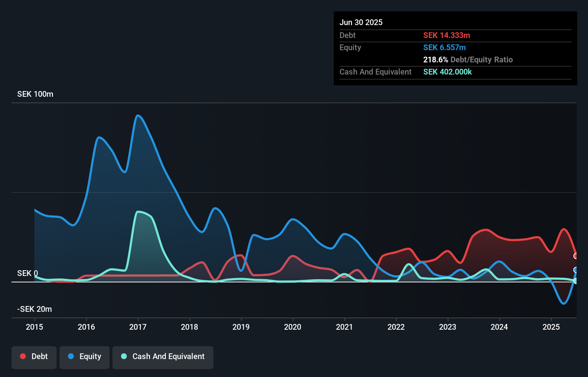Click the red Debt legend dot

[x=22, y=356]
